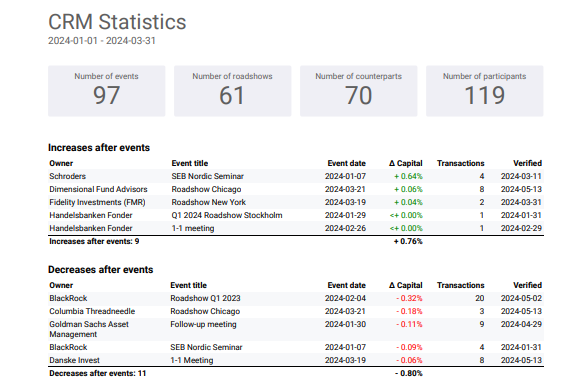Open the Number of roadshows card
Viewport: 588px width, 391px height.
232,91
